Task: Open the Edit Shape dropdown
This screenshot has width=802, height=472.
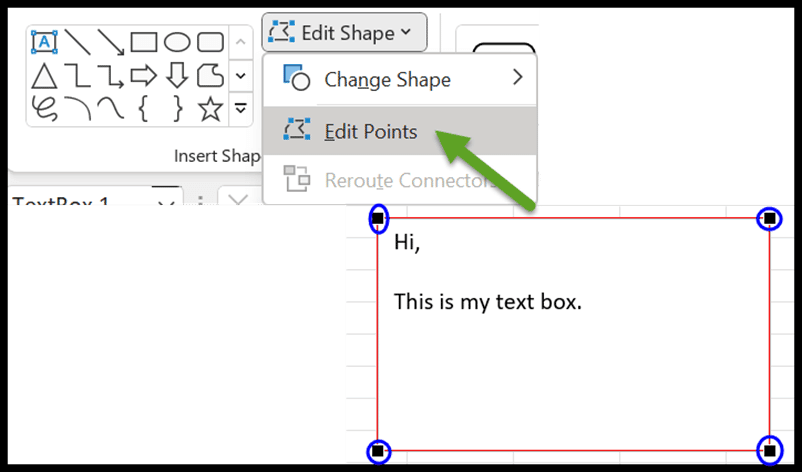Action: coord(344,33)
